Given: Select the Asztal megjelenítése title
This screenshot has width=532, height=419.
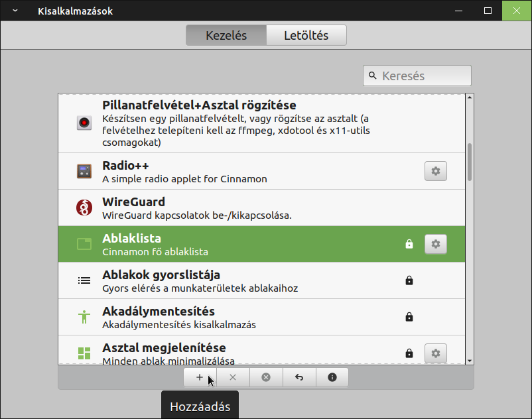Looking at the screenshot, I should (165, 348).
